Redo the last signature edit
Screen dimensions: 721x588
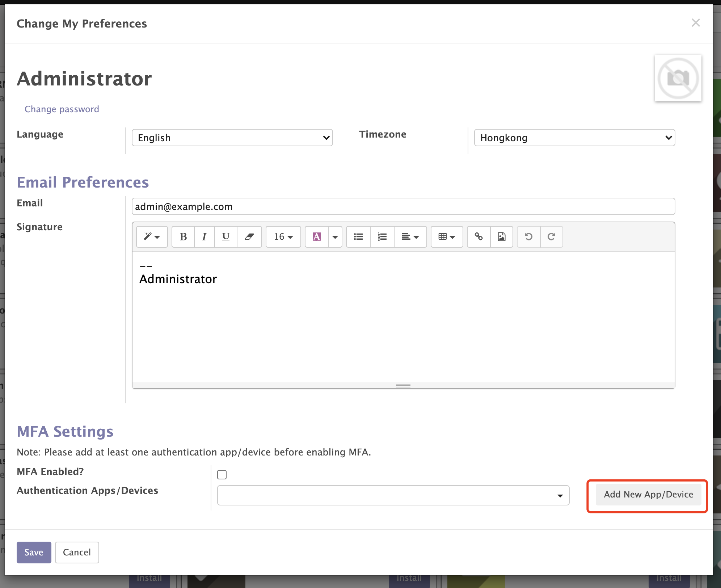pyautogui.click(x=552, y=237)
